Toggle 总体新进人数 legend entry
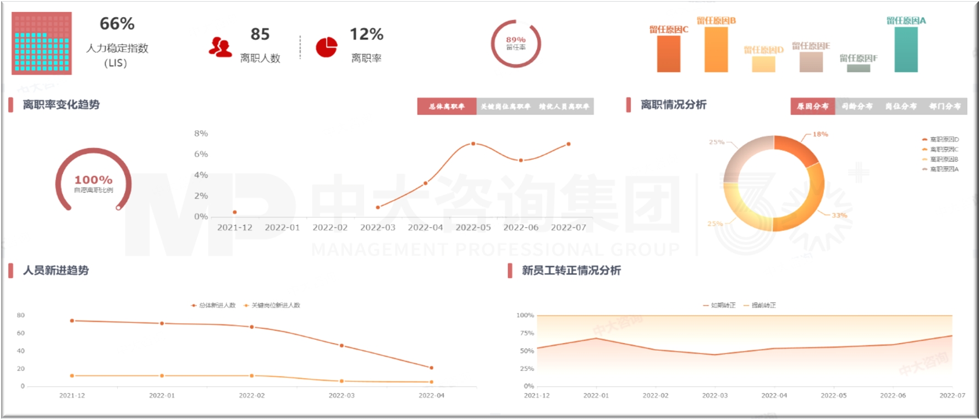 pos(213,305)
